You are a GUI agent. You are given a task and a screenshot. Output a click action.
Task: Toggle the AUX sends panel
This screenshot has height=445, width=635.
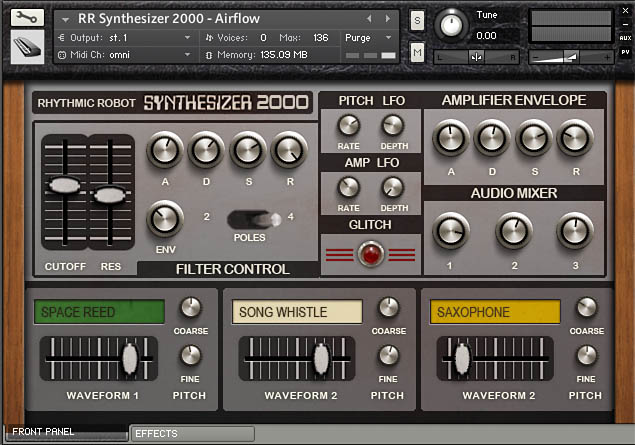[x=625, y=38]
